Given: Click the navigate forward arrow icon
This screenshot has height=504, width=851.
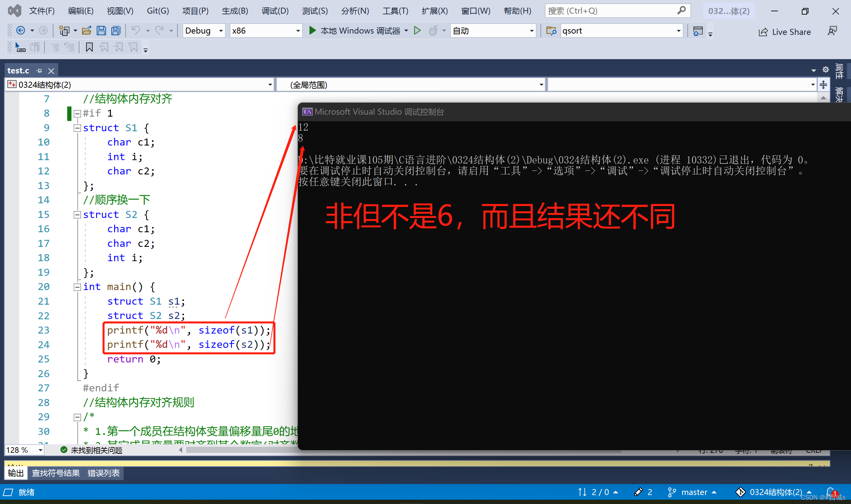Looking at the screenshot, I should [43, 31].
